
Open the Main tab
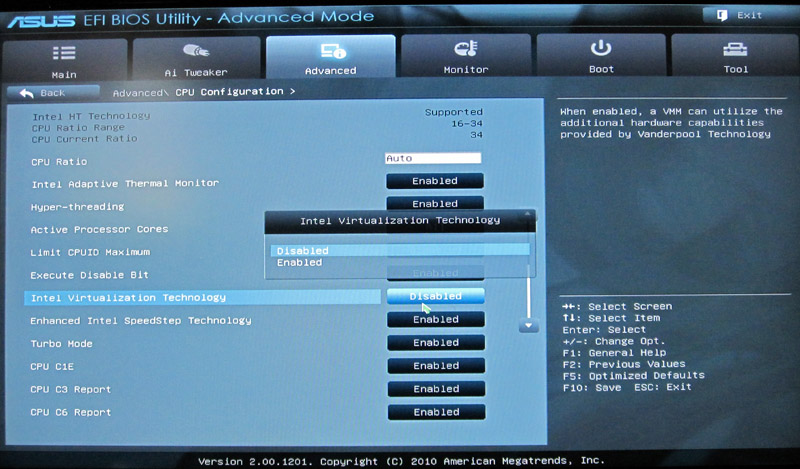[x=64, y=59]
